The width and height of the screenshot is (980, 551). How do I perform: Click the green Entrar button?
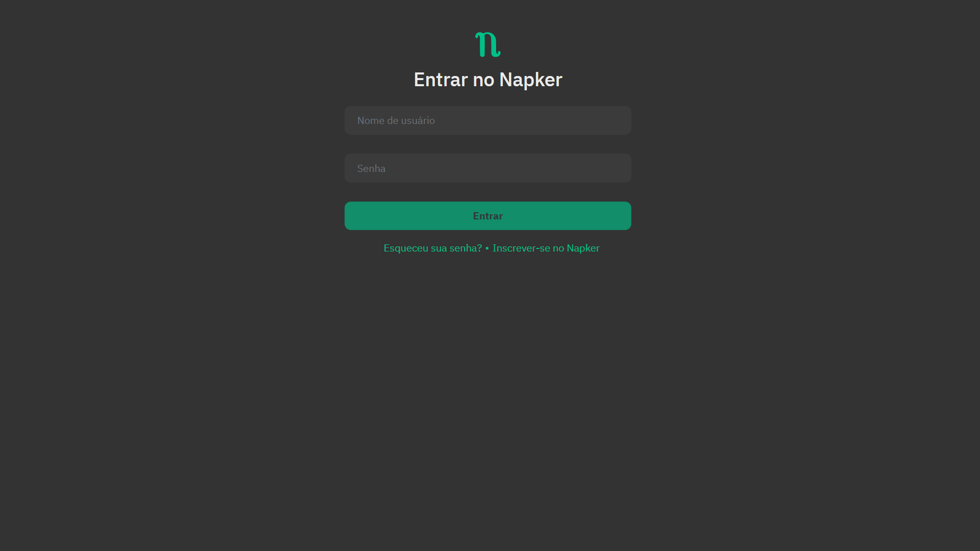pos(488,216)
